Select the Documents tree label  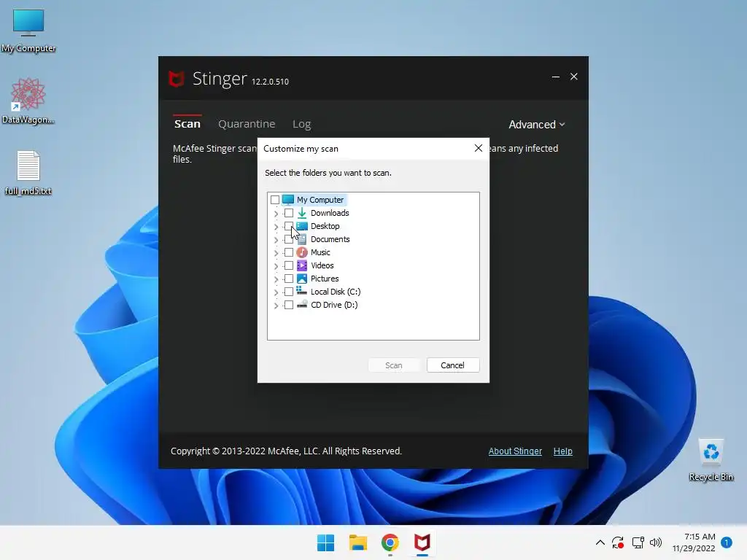[330, 239]
